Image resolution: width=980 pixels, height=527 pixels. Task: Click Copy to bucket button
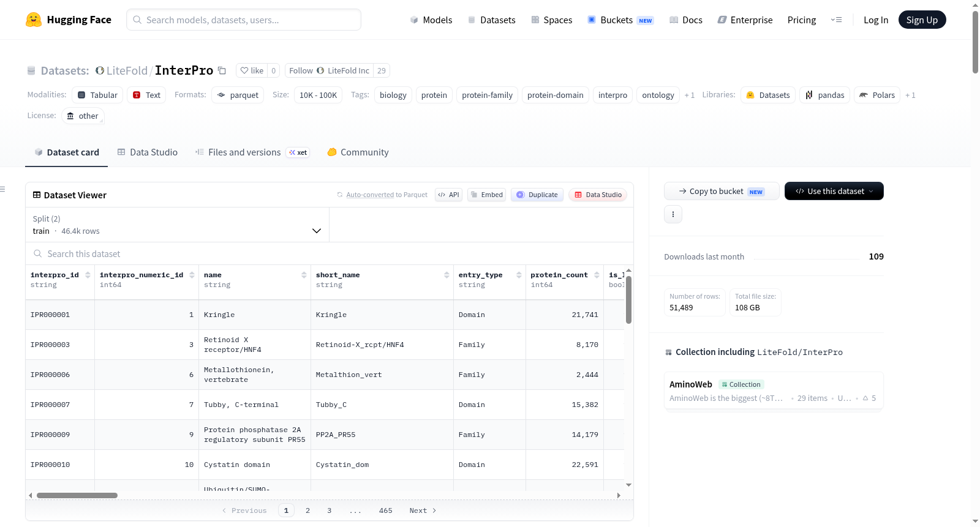[x=722, y=192]
